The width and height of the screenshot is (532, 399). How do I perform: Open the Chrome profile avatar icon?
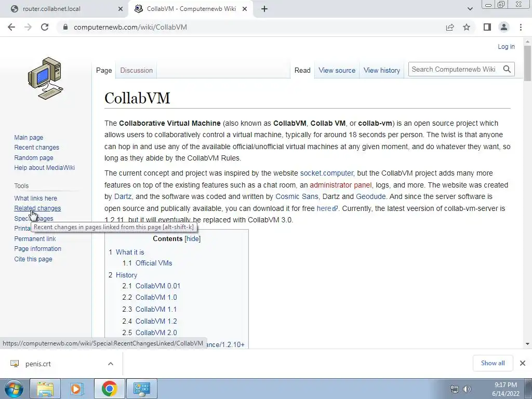coord(504,27)
